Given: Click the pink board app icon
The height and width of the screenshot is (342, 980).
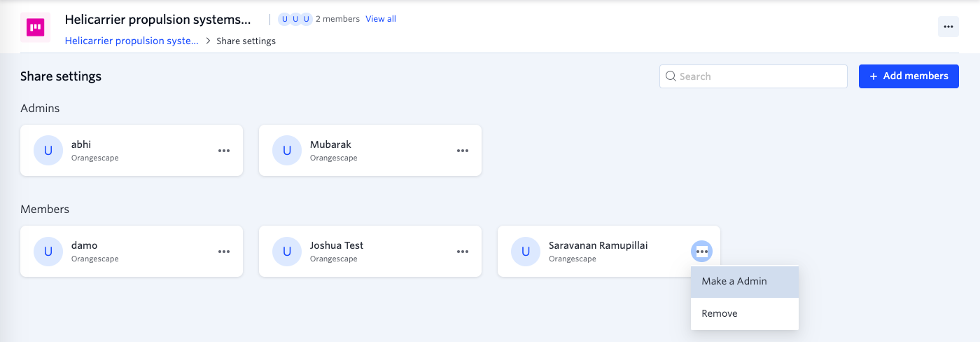Looking at the screenshot, I should pos(35,27).
